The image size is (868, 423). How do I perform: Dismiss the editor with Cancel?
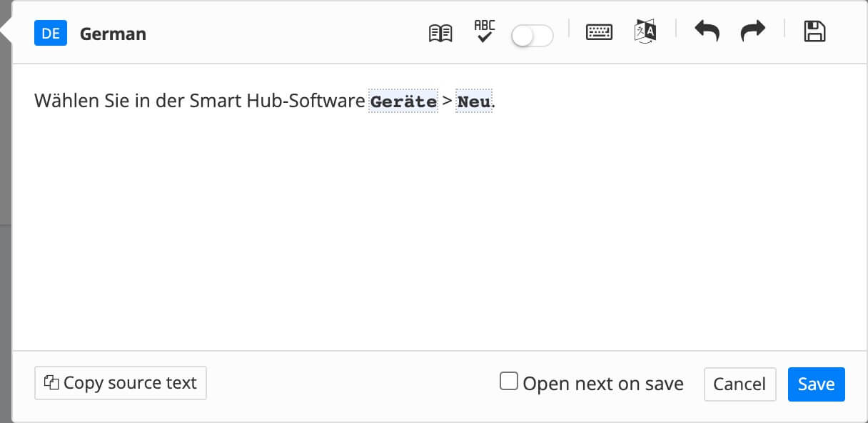pos(740,384)
